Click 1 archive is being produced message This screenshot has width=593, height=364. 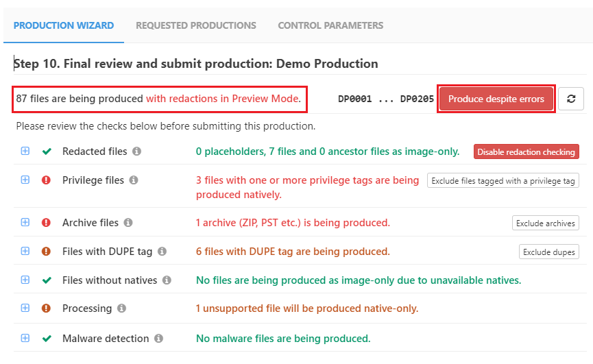[x=293, y=223]
